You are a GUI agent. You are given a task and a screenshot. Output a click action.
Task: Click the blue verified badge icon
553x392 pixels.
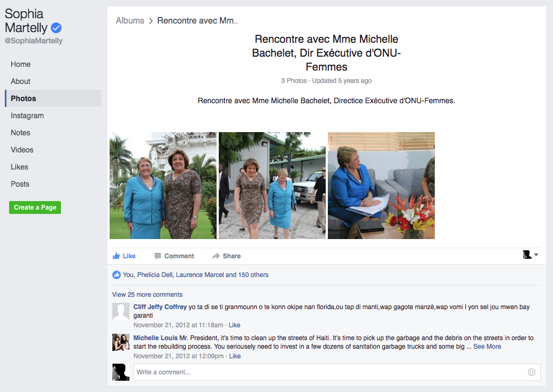[56, 28]
